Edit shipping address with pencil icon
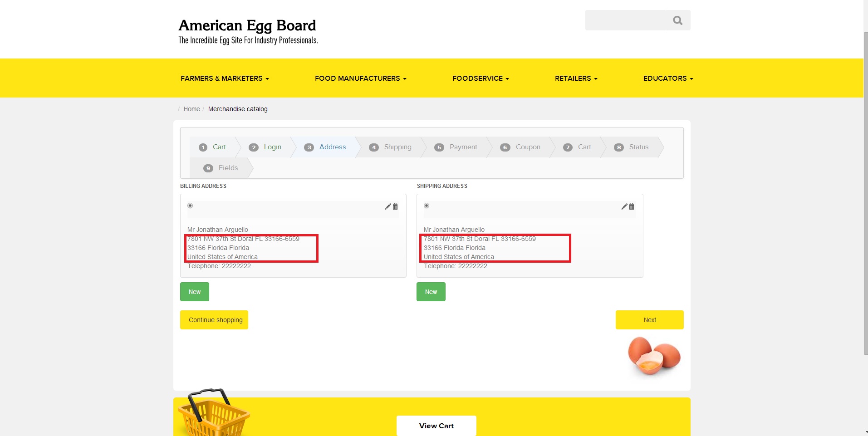Image resolution: width=868 pixels, height=436 pixels. point(624,206)
